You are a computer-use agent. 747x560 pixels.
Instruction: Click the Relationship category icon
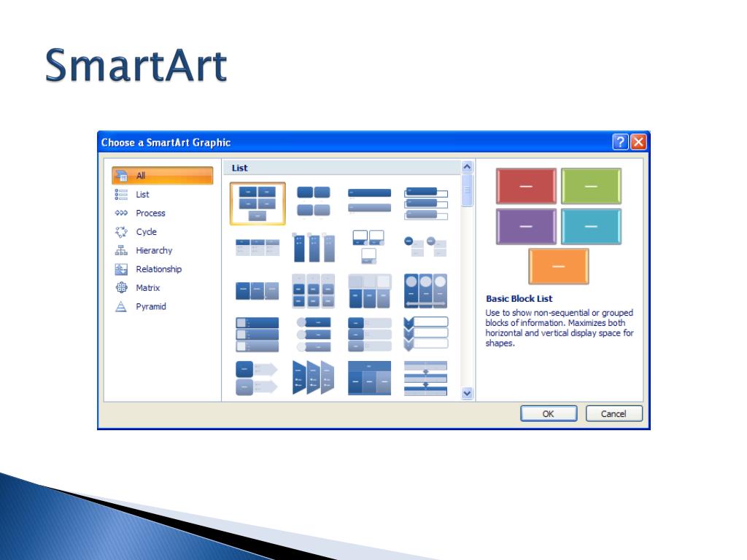[121, 269]
